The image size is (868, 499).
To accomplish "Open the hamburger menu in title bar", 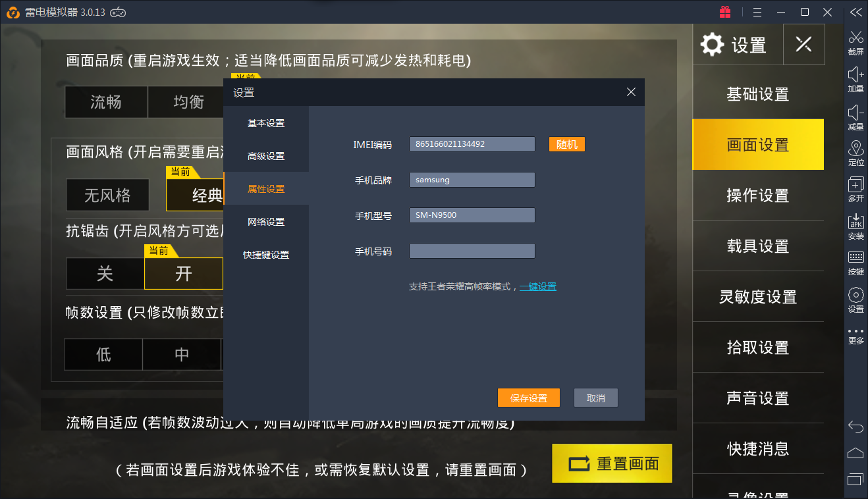I will pos(757,11).
